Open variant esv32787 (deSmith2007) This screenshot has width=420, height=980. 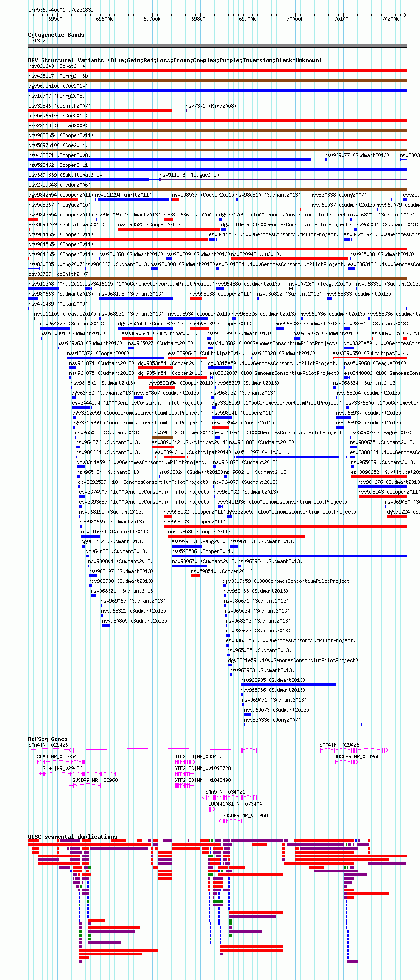(x=59, y=274)
